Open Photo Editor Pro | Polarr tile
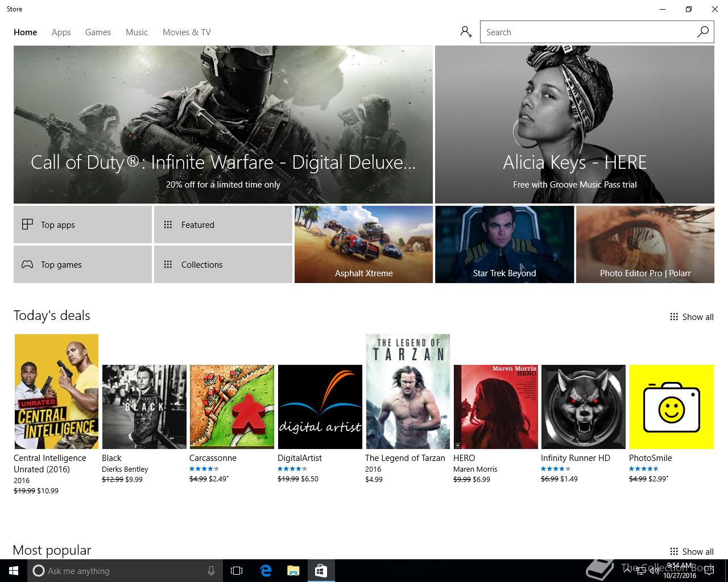 (x=645, y=244)
